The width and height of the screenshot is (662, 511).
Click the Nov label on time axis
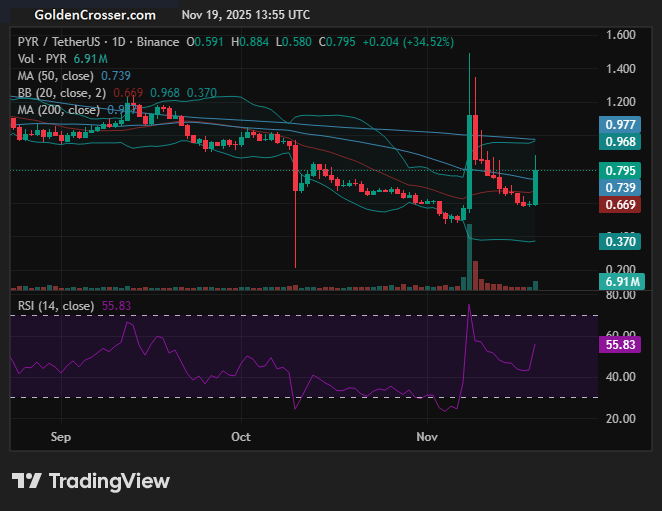(x=427, y=437)
